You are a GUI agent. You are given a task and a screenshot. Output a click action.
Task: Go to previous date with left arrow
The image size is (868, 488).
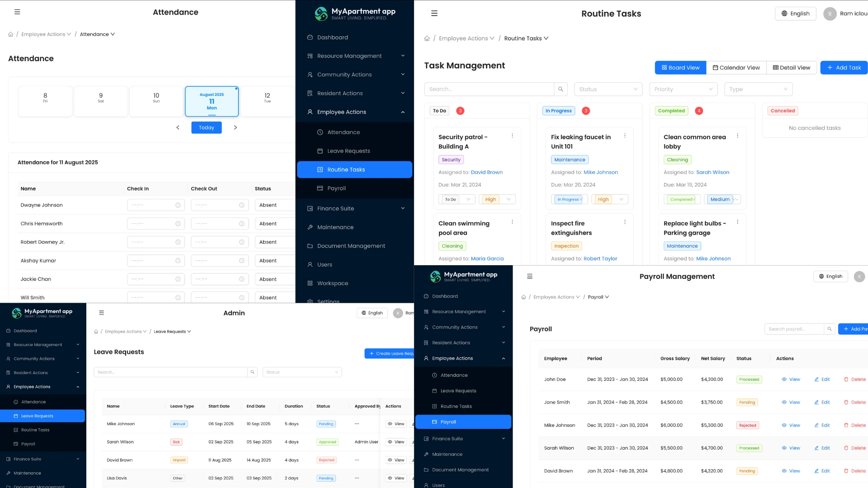pyautogui.click(x=178, y=127)
